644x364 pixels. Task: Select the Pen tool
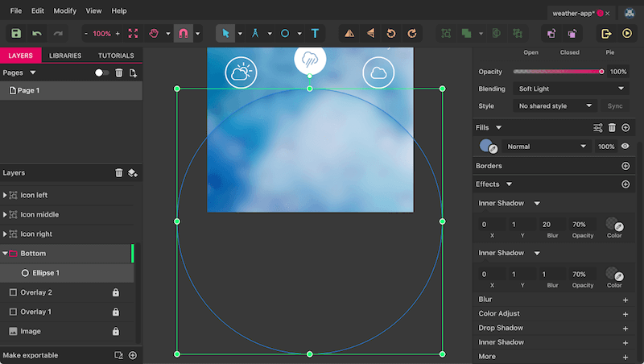[256, 34]
